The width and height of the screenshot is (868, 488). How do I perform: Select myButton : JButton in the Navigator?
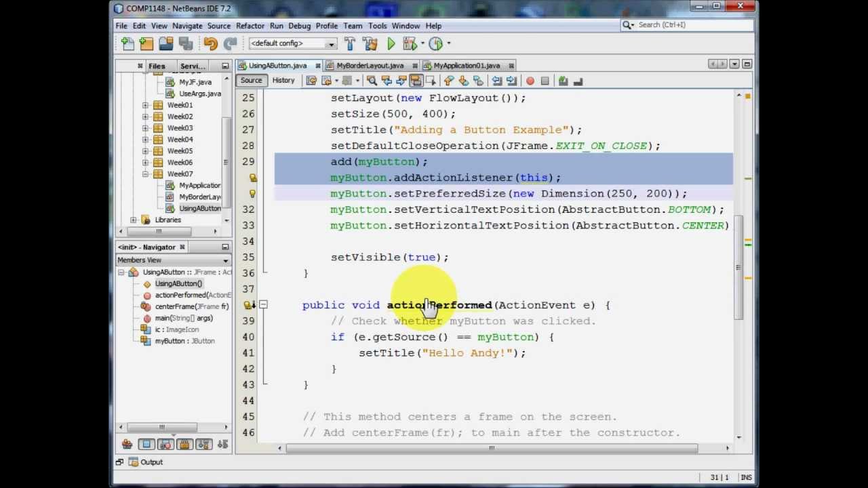point(184,341)
